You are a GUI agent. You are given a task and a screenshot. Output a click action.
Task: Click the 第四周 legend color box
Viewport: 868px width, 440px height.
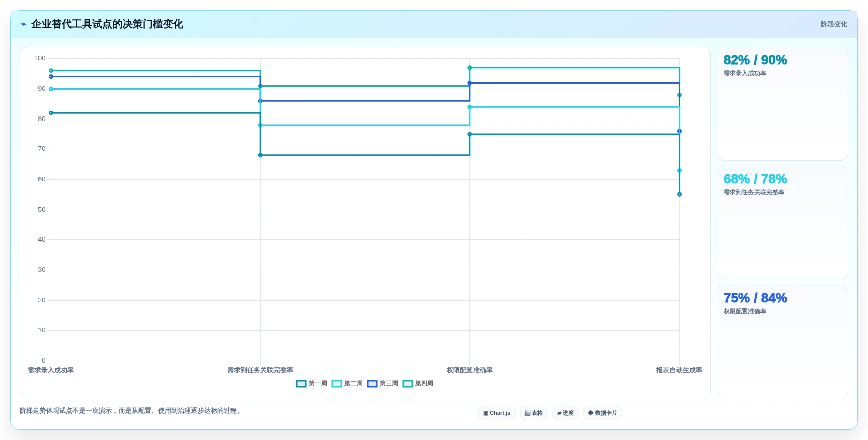point(408,384)
